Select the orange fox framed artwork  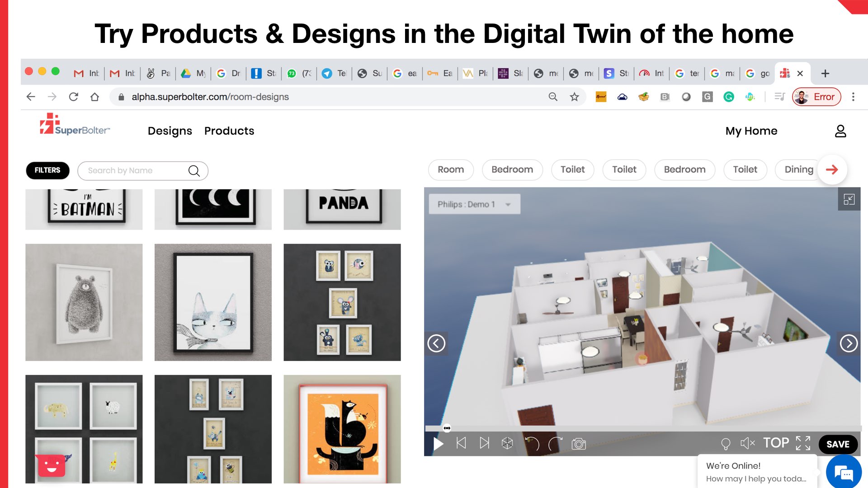342,429
